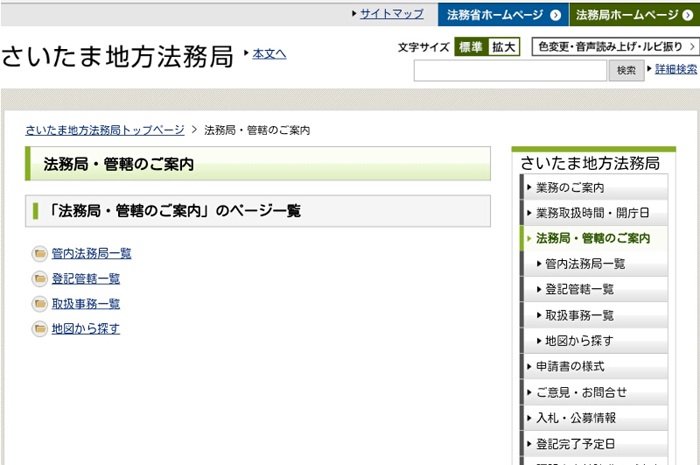
Task: Click 法務局・管轄のご案内 page heading
Action: [119, 164]
